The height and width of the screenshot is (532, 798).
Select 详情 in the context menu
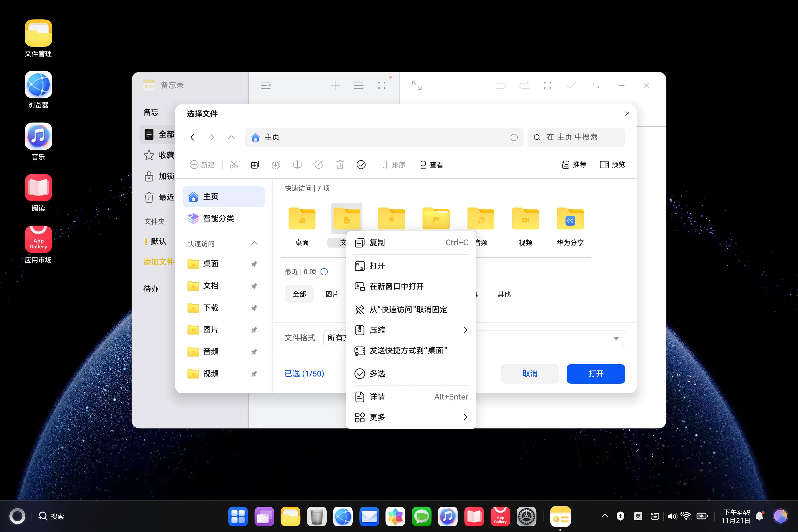pyautogui.click(x=377, y=397)
